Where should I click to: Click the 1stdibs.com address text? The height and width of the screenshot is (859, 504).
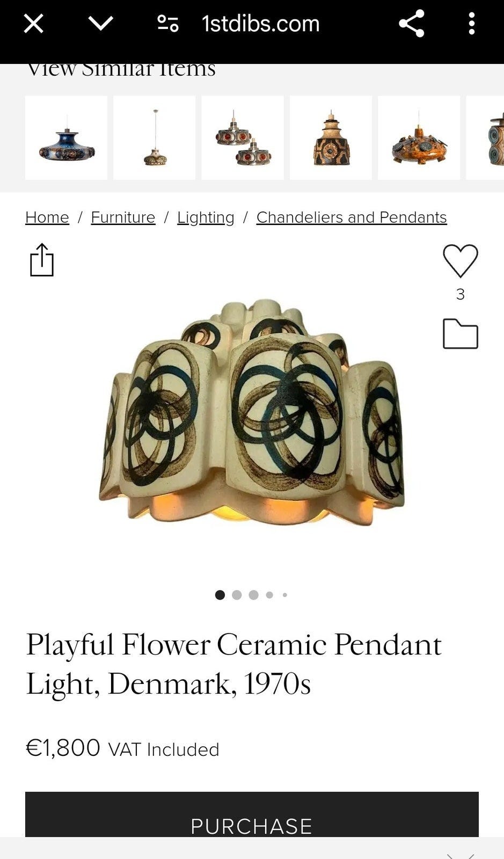click(260, 24)
